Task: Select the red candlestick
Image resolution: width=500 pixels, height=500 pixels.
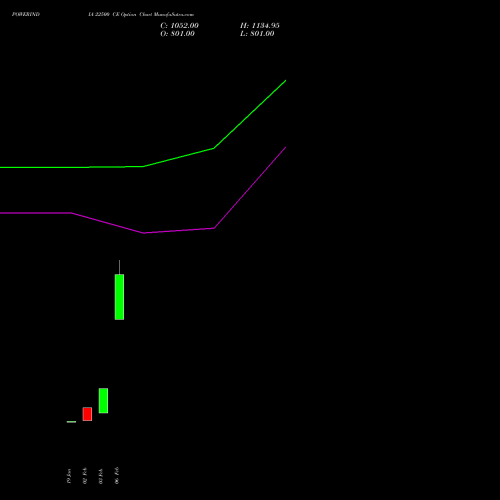Action: pyautogui.click(x=87, y=414)
